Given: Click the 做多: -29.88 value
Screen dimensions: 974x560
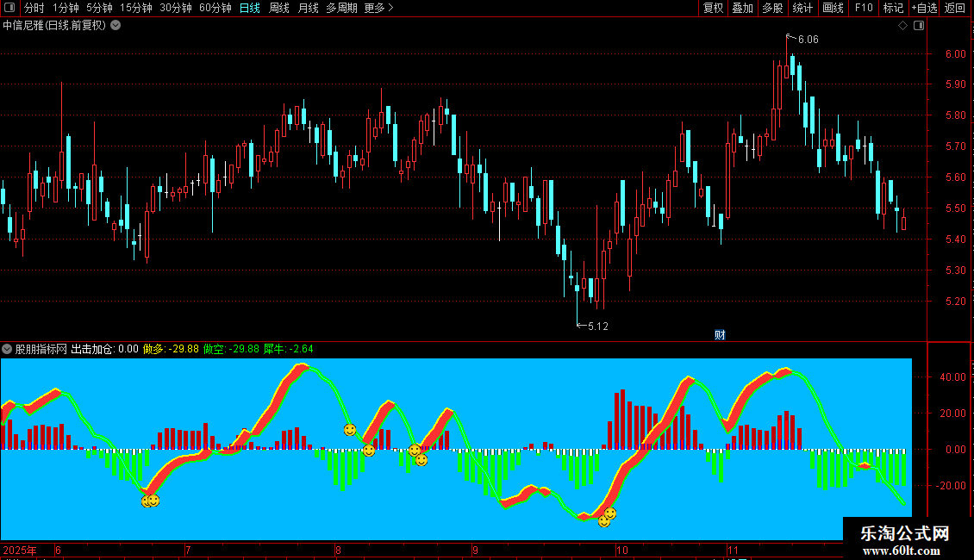Looking at the screenshot, I should pyautogui.click(x=171, y=349).
